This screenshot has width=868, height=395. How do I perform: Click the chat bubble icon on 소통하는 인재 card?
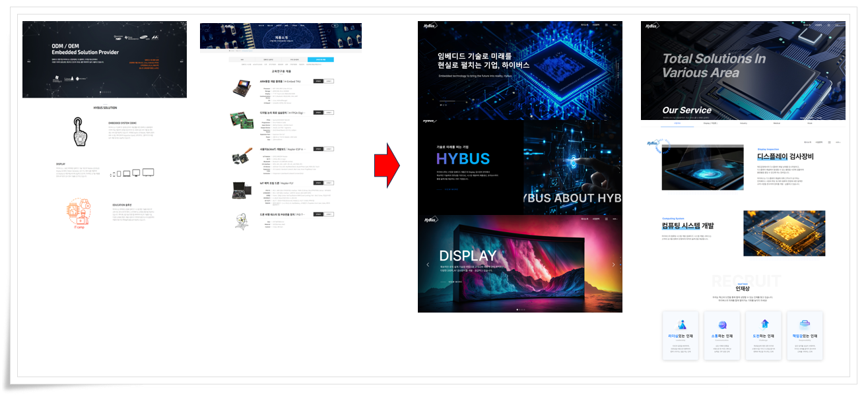(722, 324)
